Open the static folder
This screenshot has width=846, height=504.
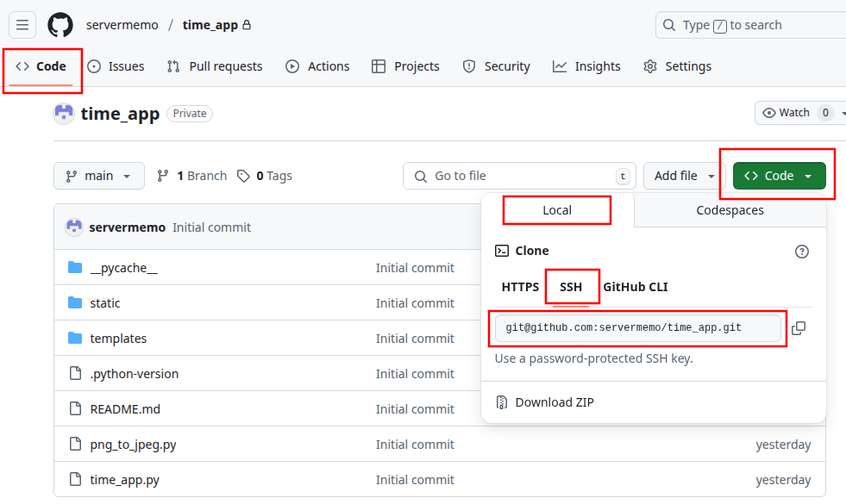[105, 303]
